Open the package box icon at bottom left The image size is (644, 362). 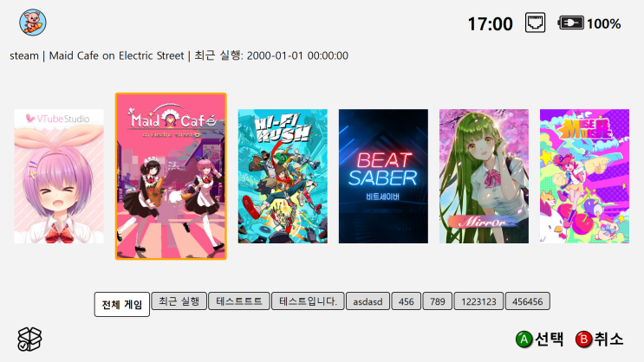click(x=29, y=339)
